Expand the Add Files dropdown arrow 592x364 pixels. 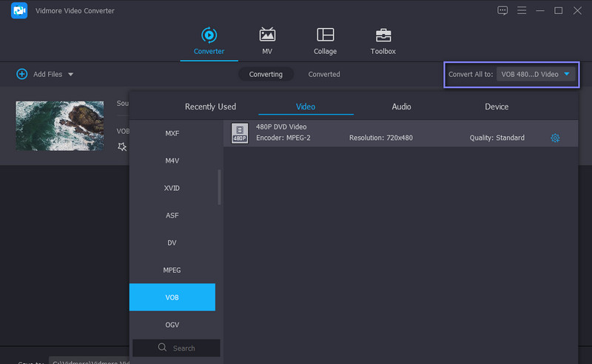71,75
